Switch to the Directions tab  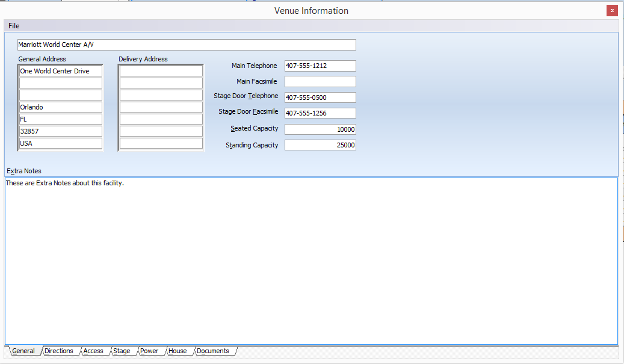pyautogui.click(x=59, y=351)
